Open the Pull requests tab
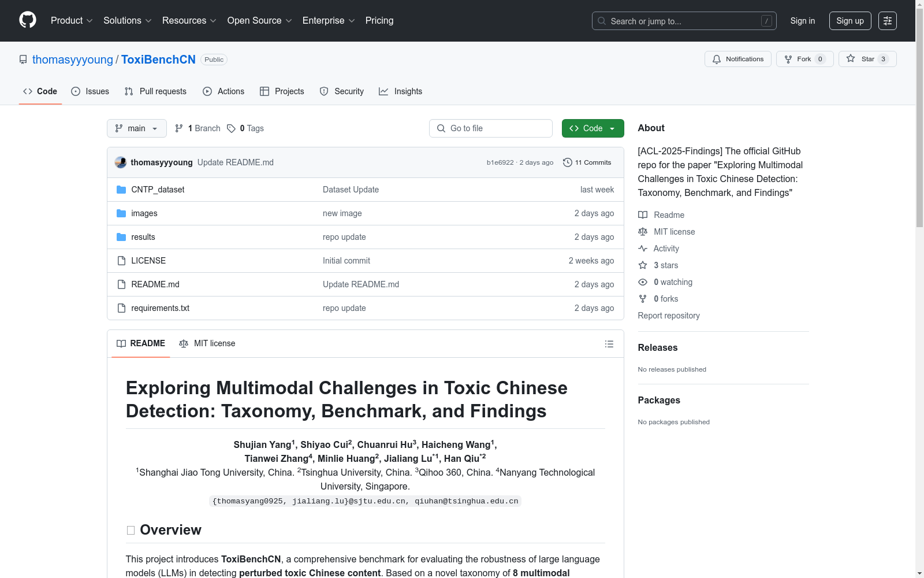Viewport: 924px width, 578px height. pyautogui.click(x=155, y=91)
